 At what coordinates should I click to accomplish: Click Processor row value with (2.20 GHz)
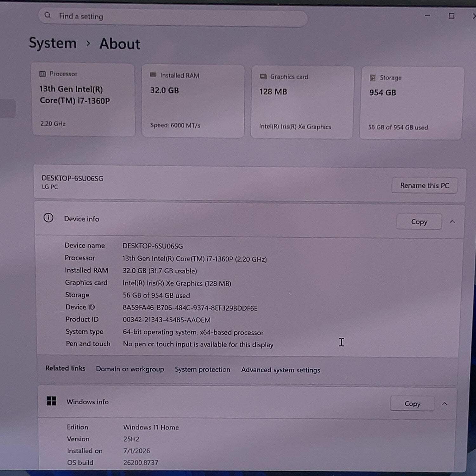(195, 259)
